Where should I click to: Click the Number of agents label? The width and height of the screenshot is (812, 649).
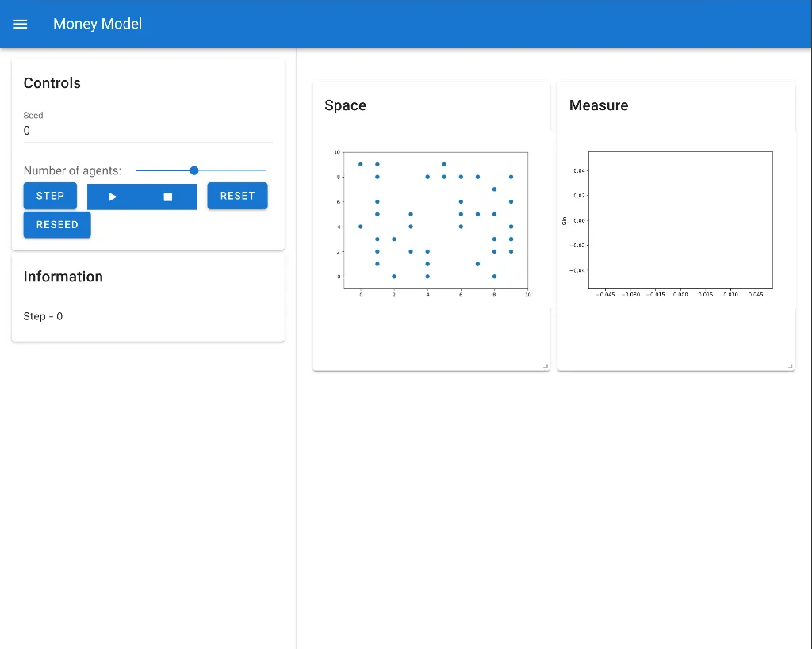coord(72,170)
